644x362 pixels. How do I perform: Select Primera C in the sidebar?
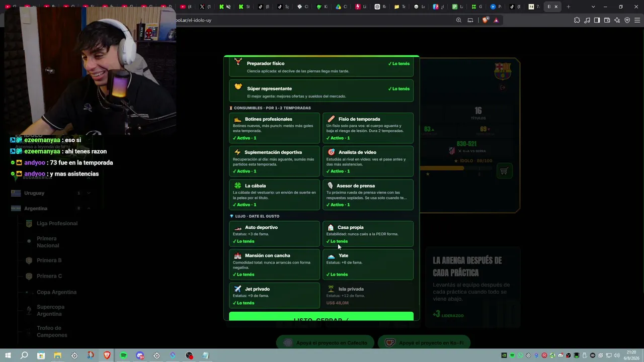coord(49,276)
